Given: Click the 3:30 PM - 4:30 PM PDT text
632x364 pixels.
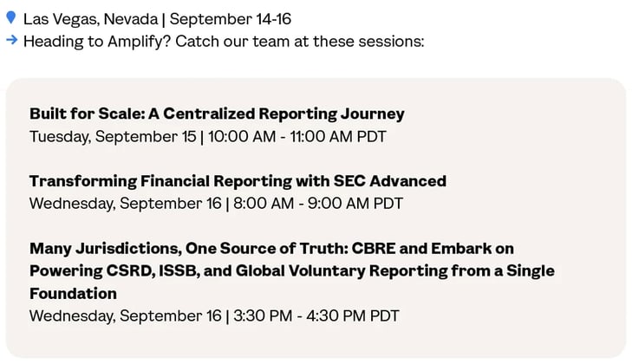Looking at the screenshot, I should [x=316, y=316].
